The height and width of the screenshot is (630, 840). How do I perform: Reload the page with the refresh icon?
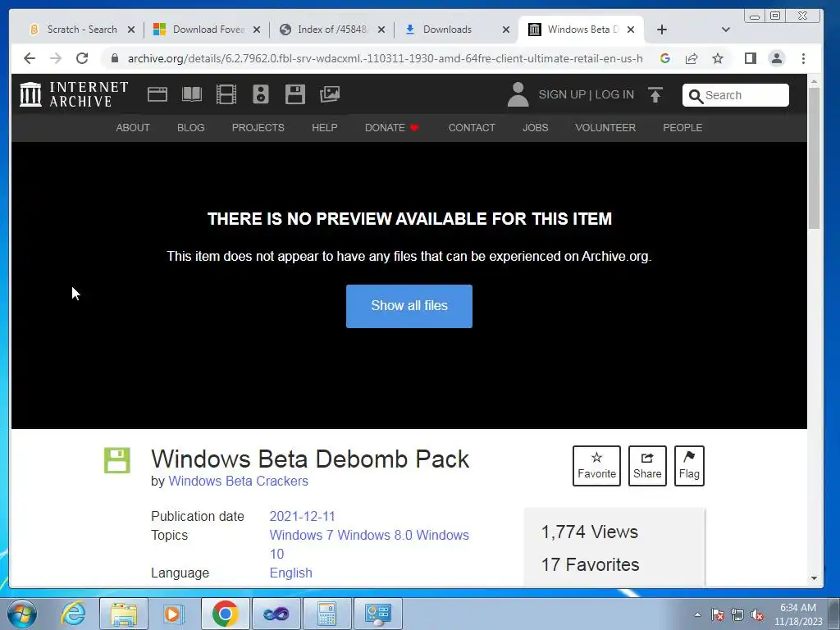pos(82,58)
